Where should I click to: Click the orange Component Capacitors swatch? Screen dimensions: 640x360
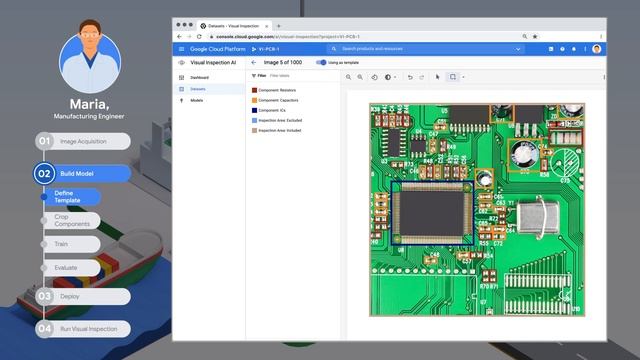[x=254, y=100]
